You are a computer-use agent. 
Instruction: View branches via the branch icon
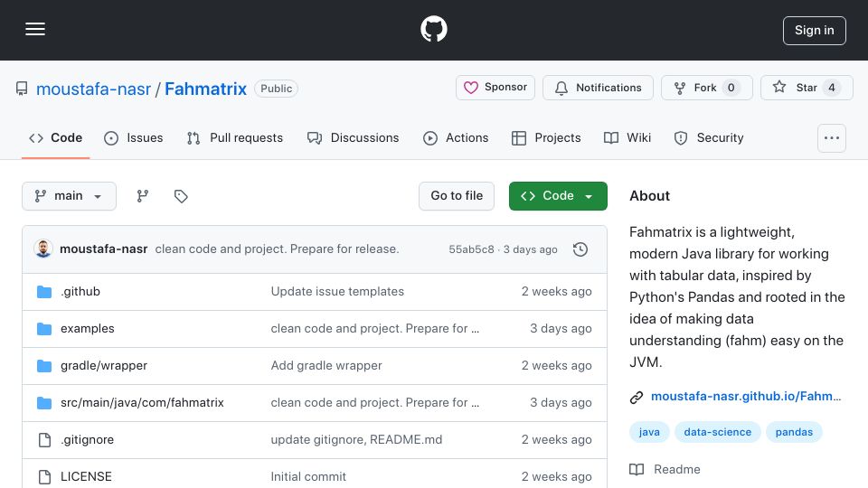click(143, 196)
